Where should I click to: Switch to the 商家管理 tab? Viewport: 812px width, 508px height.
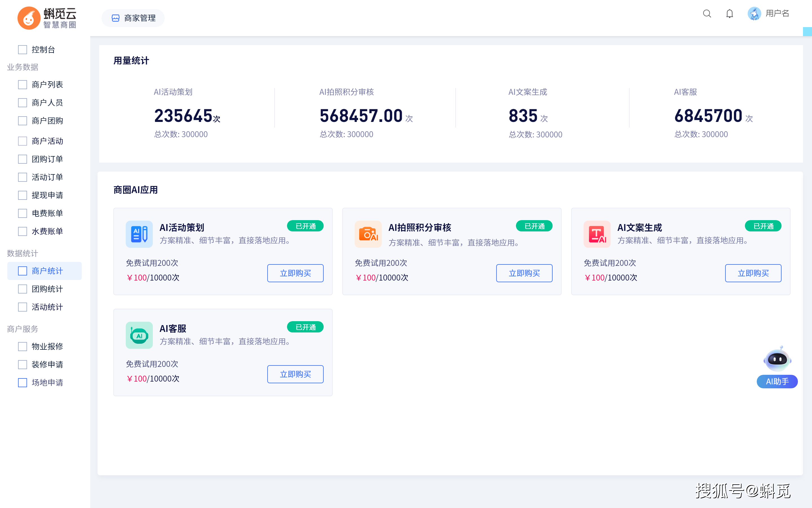[133, 18]
